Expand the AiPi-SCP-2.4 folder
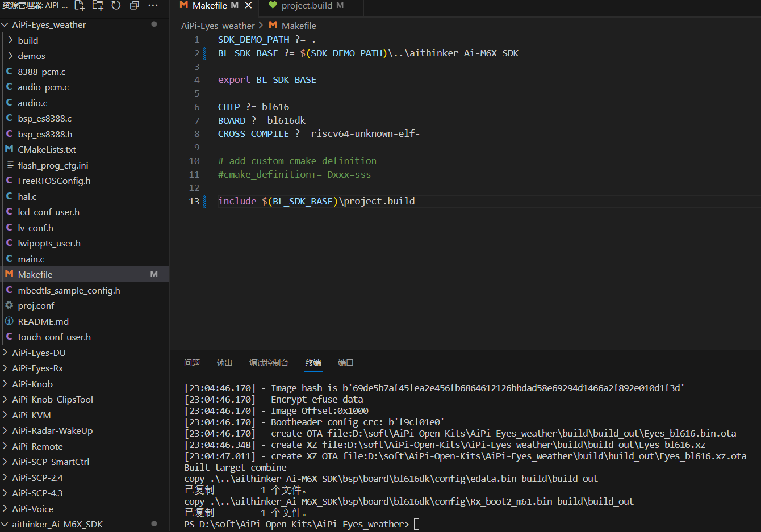 pos(85,477)
